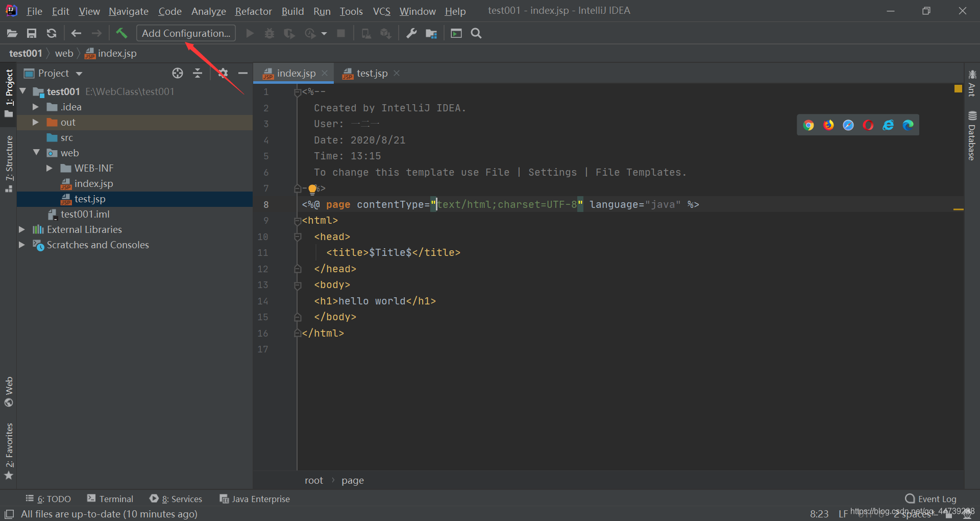Click the 8:23 caret position indicator
Viewport: 980px width, 521px height.
pyautogui.click(x=819, y=514)
